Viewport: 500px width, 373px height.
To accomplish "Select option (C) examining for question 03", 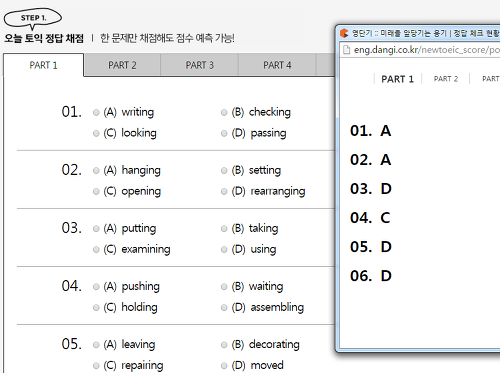I will click(96, 250).
